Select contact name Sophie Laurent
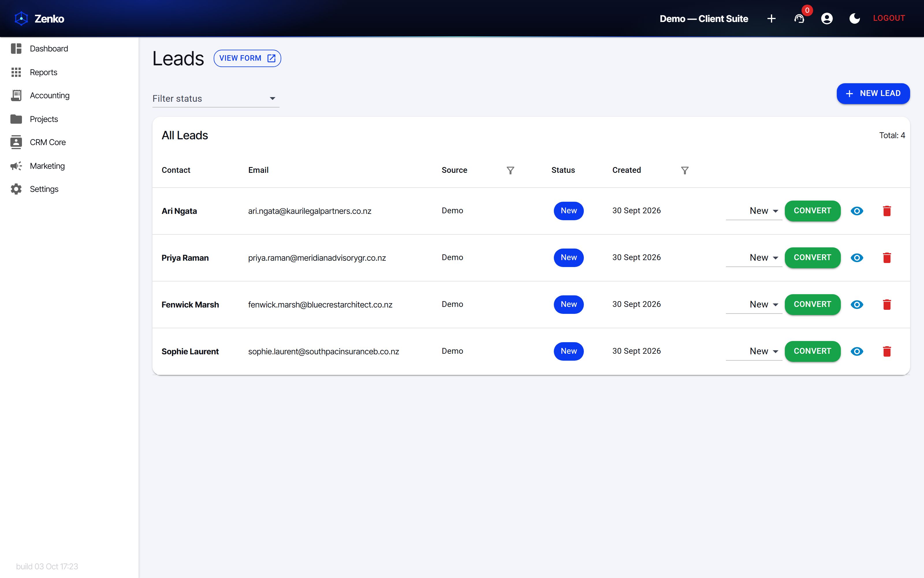The width and height of the screenshot is (924, 578). (x=190, y=351)
